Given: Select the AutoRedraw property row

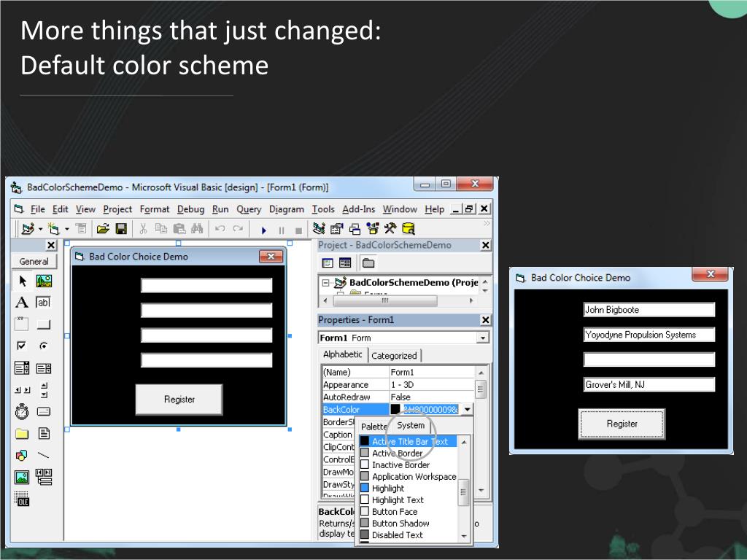Looking at the screenshot, I should [398, 397].
